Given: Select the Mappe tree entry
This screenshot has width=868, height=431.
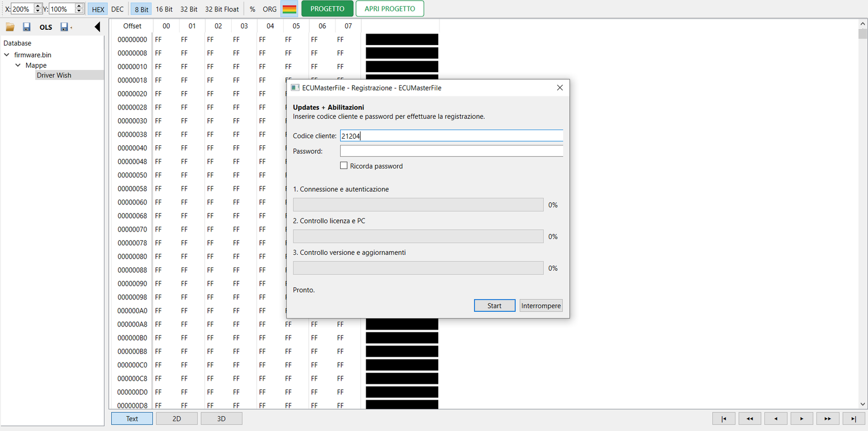Looking at the screenshot, I should coord(36,65).
